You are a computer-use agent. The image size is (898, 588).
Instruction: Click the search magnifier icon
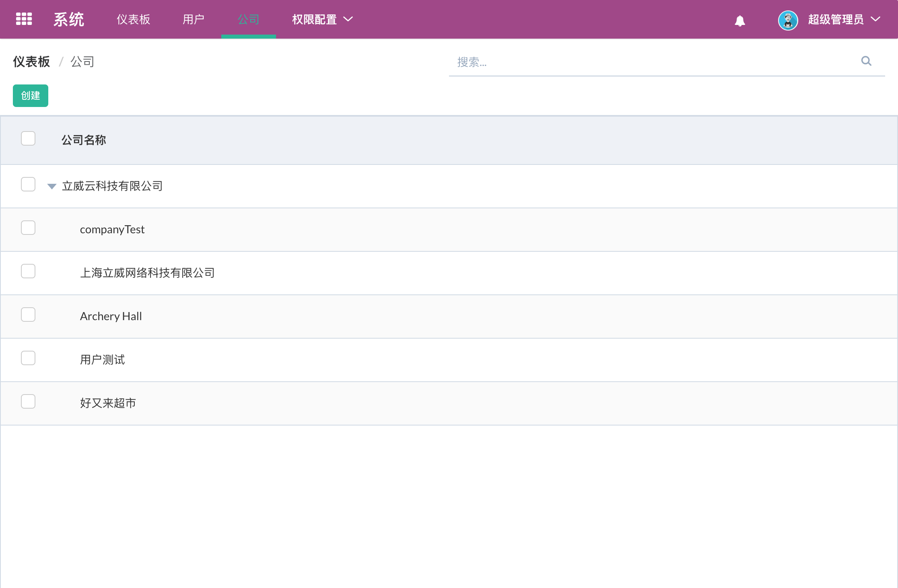[x=866, y=61]
